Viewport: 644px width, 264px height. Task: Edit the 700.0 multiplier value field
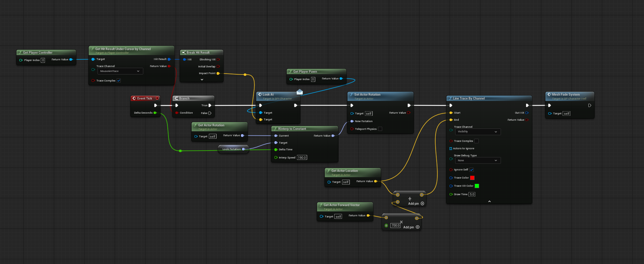click(396, 225)
